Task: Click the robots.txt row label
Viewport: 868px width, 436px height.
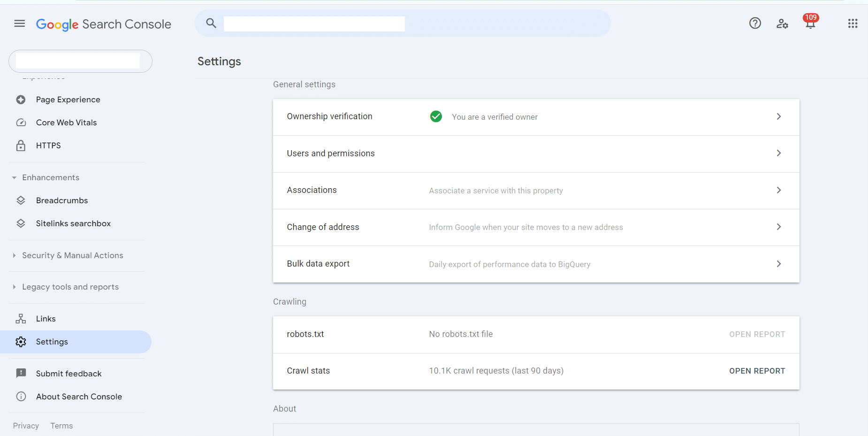Action: pos(305,334)
